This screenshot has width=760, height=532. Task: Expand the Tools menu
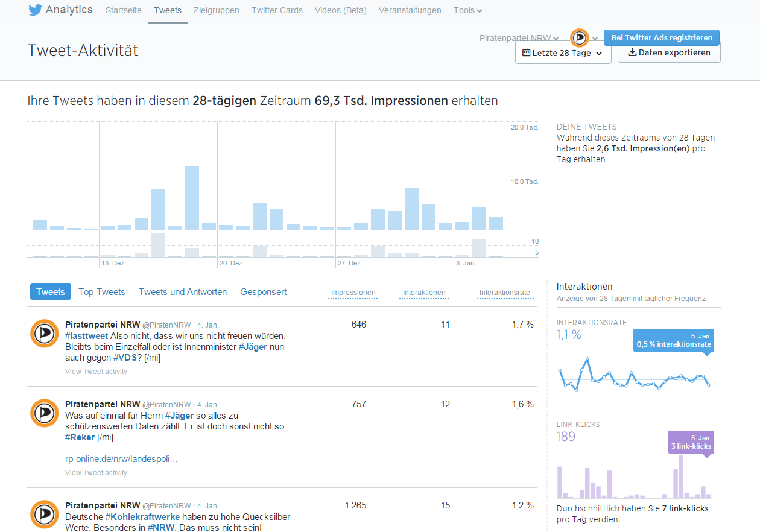coord(467,10)
